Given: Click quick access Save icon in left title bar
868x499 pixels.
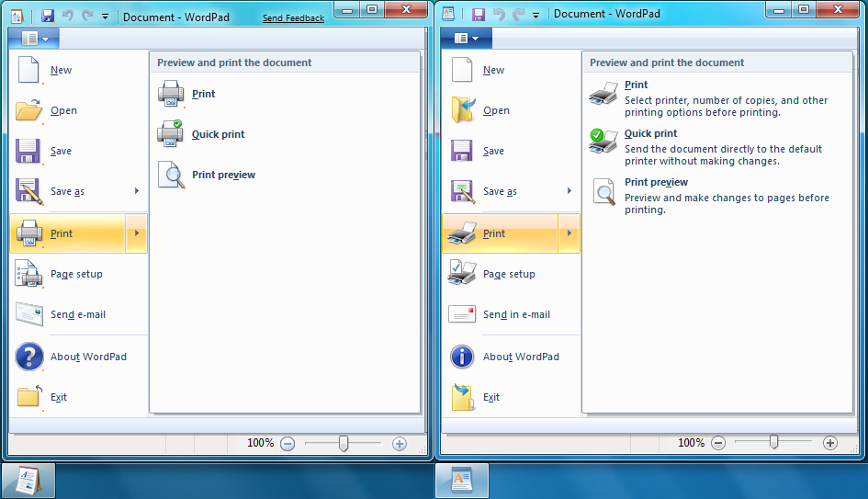Looking at the screenshot, I should (48, 16).
